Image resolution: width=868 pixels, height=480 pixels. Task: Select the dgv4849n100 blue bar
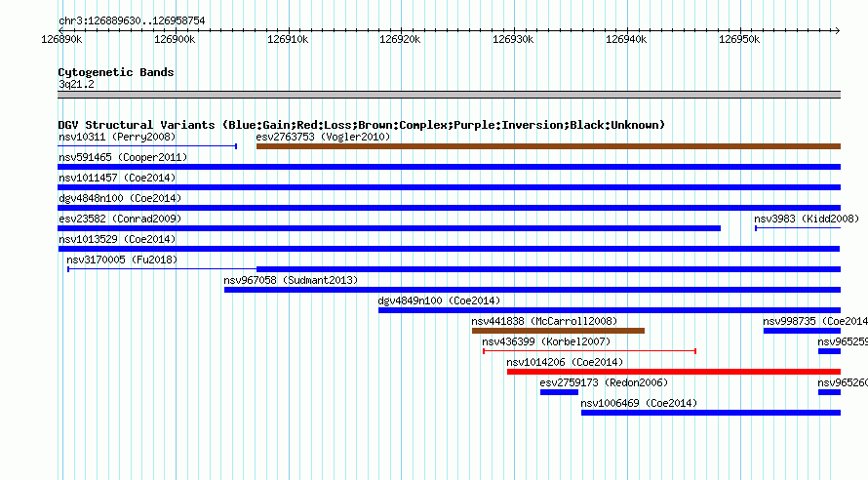[610, 310]
